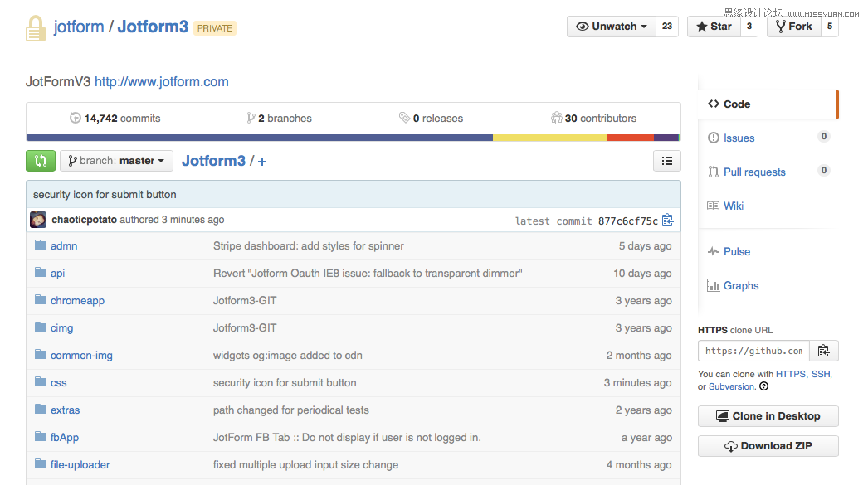Viewport: 868px width, 485px height.
Task: Click the list view icon button
Action: coord(667,161)
